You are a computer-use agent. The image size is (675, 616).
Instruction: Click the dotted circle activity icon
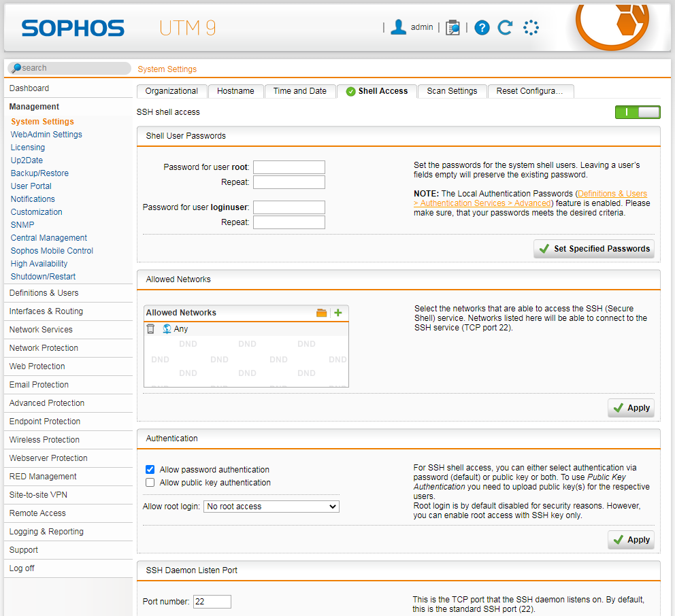pyautogui.click(x=531, y=27)
